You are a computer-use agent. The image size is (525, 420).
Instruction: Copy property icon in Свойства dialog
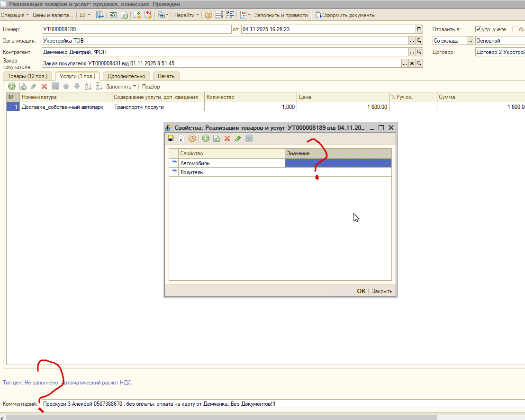217,139
